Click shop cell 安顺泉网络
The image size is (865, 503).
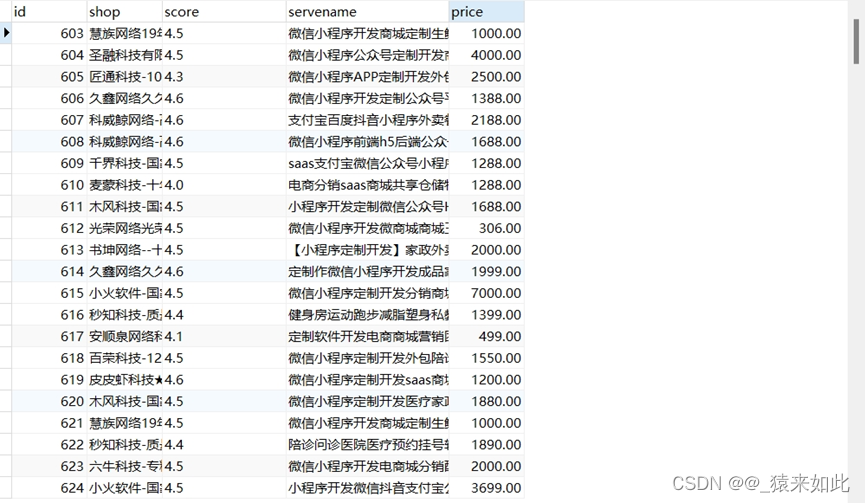point(125,336)
